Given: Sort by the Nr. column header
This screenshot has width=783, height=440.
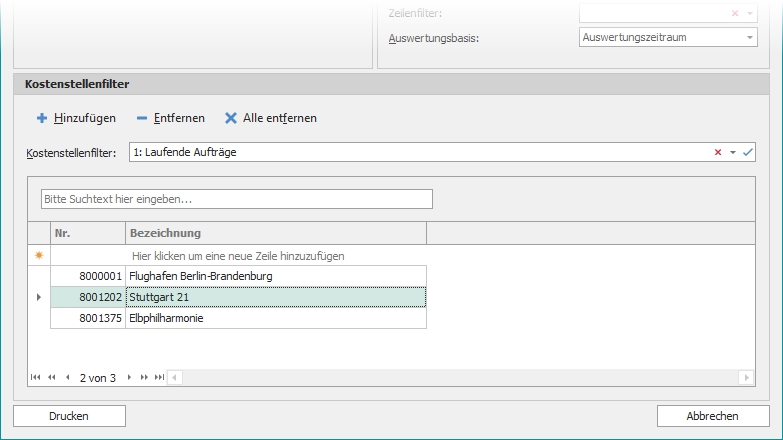Looking at the screenshot, I should coord(87,233).
